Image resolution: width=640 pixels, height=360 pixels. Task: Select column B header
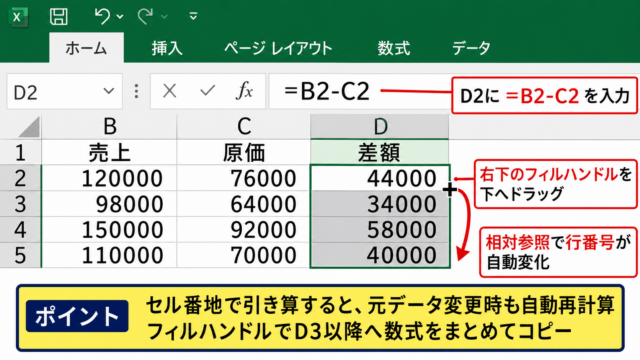[x=109, y=127]
